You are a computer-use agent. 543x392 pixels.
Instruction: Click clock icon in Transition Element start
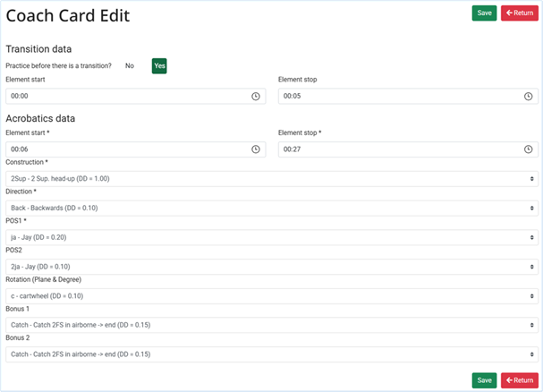click(256, 96)
